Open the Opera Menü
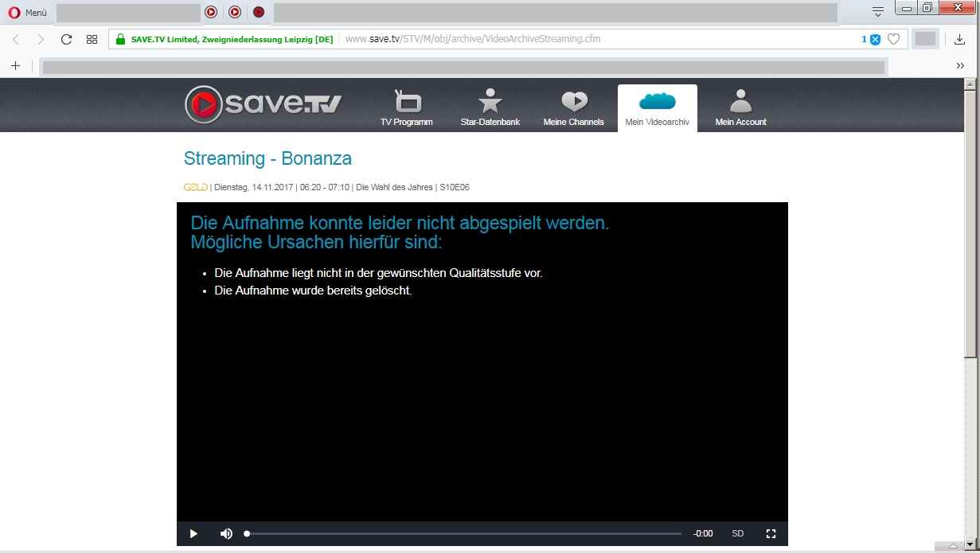 28,13
